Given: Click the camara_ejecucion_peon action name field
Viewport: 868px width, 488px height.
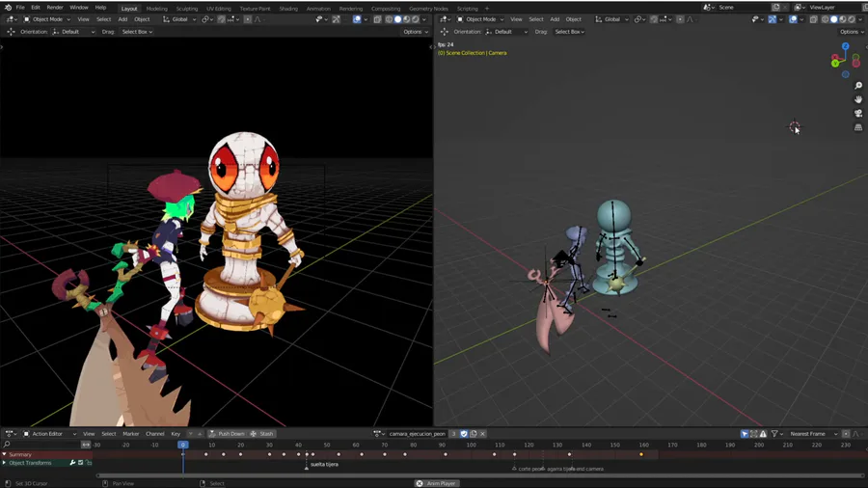Looking at the screenshot, I should [417, 434].
